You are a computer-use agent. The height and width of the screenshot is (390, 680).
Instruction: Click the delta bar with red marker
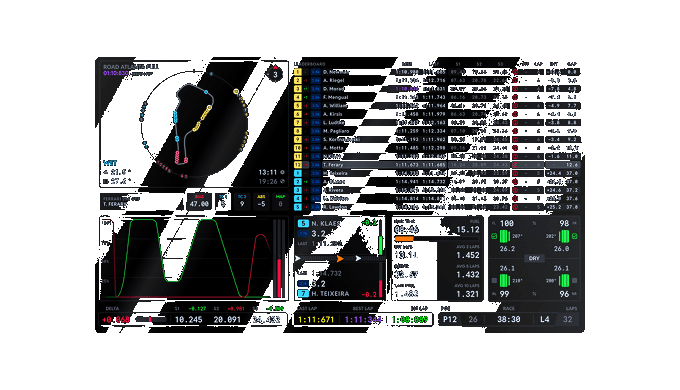coord(150,319)
